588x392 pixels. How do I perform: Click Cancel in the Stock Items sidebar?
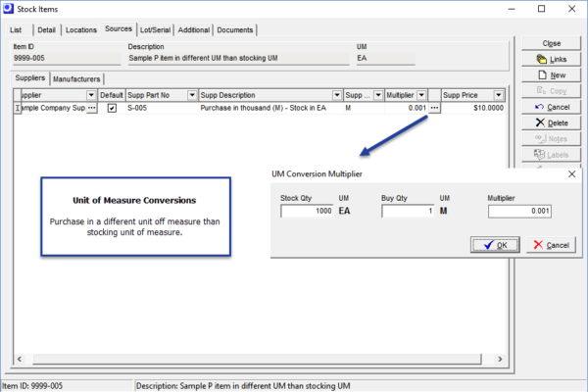(551, 107)
